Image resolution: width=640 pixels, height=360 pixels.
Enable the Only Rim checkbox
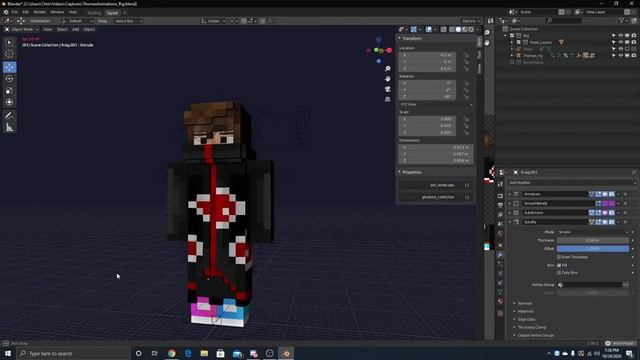(x=559, y=273)
